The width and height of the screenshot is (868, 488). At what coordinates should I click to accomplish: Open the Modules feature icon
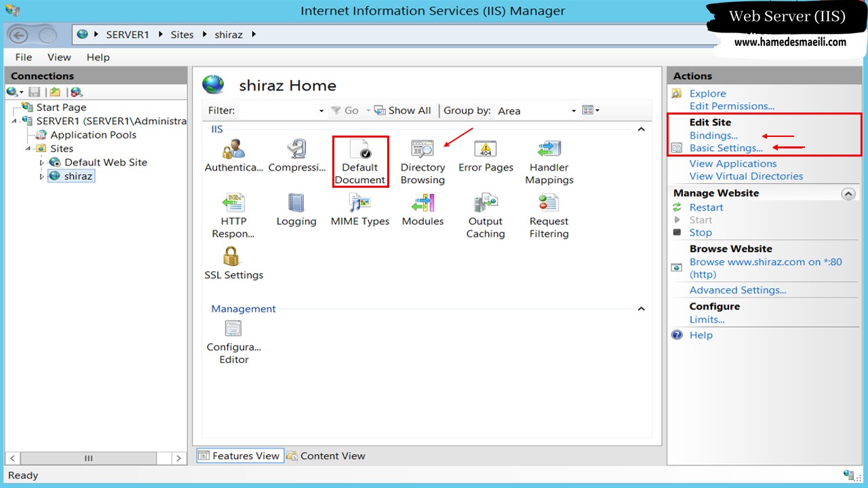click(422, 210)
